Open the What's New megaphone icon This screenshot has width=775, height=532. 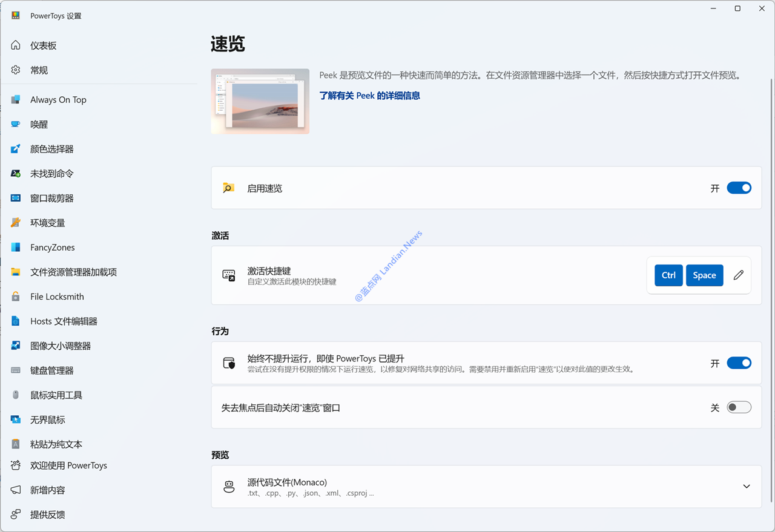pyautogui.click(x=16, y=490)
